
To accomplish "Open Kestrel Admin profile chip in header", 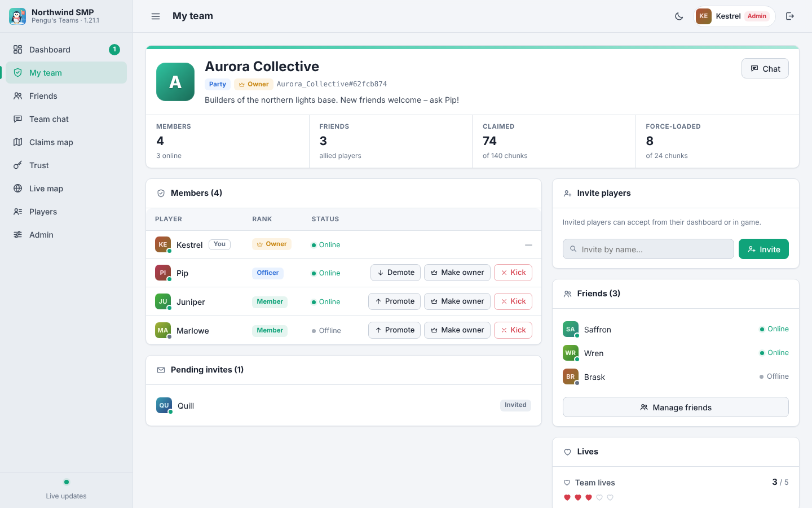I will click(x=734, y=16).
